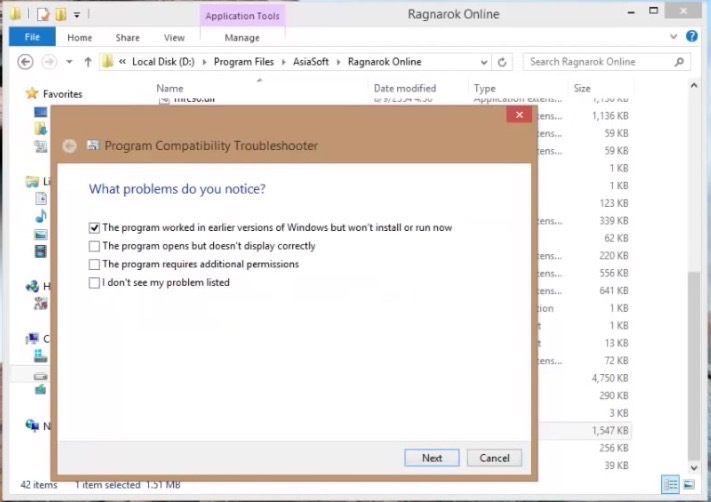Screen dimensions: 711x502
Task: Sort files by the Name column header
Action: (x=170, y=88)
